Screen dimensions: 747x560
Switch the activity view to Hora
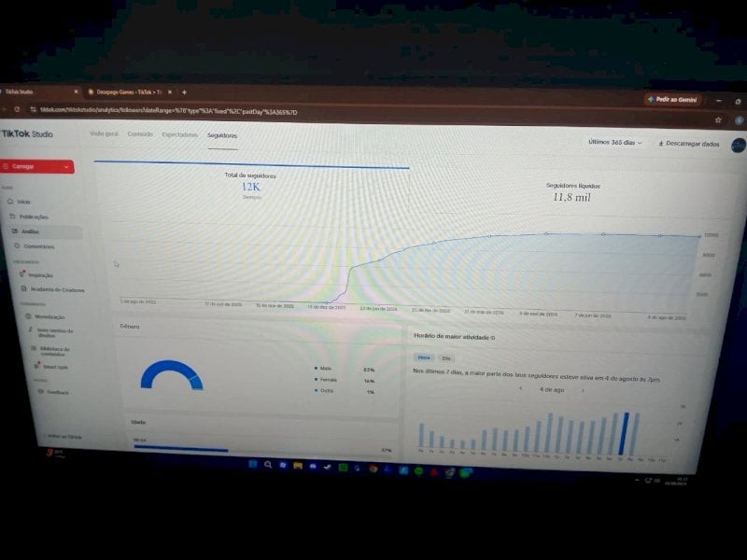pyautogui.click(x=424, y=357)
